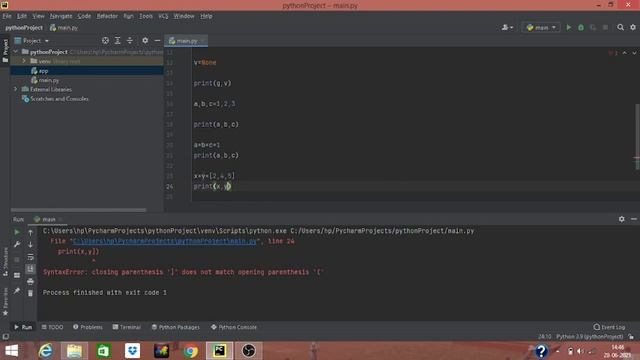640x360 pixels.
Task: Run main with the green toolbar play icon
Action: coord(569,27)
